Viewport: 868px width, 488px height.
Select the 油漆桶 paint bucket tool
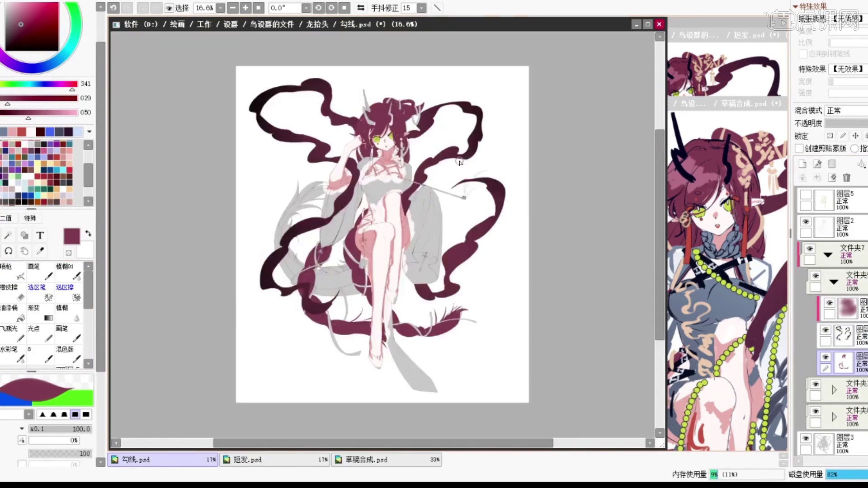point(13,313)
